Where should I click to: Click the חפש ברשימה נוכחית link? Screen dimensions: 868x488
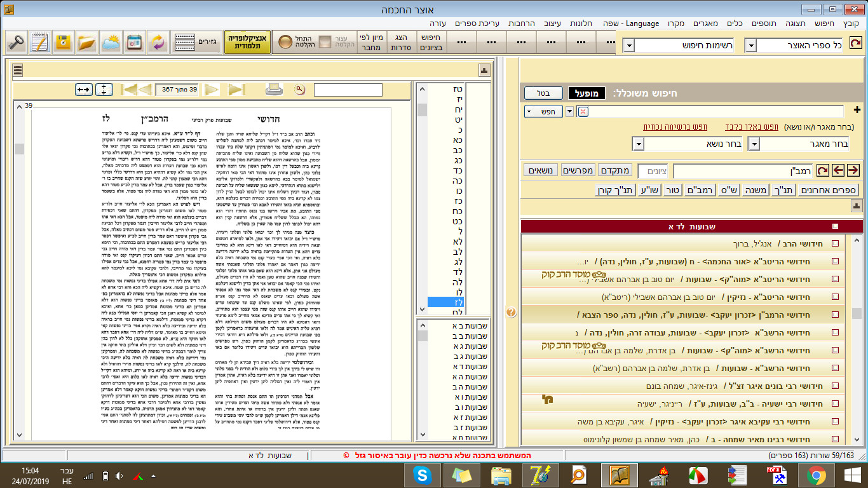tap(674, 127)
